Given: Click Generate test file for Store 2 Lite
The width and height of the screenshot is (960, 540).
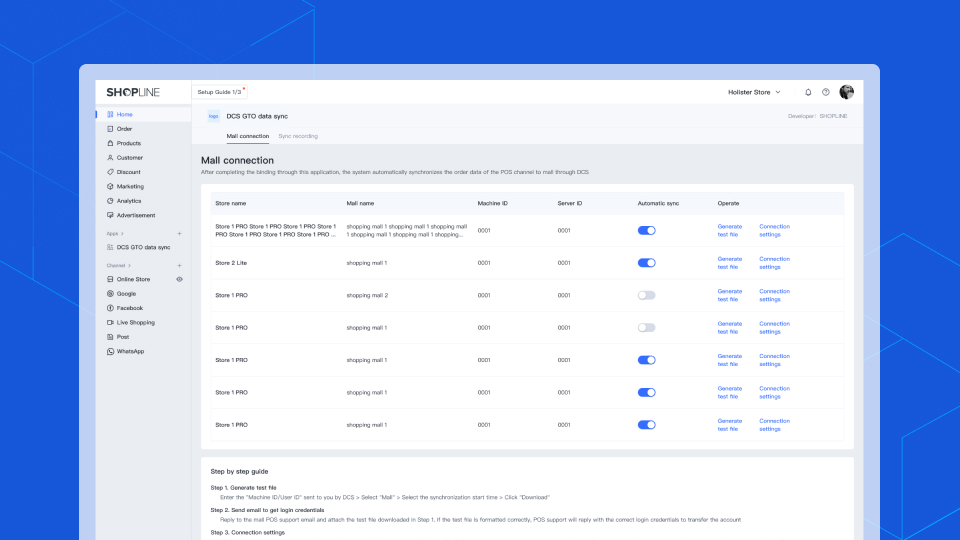Looking at the screenshot, I should click(729, 263).
